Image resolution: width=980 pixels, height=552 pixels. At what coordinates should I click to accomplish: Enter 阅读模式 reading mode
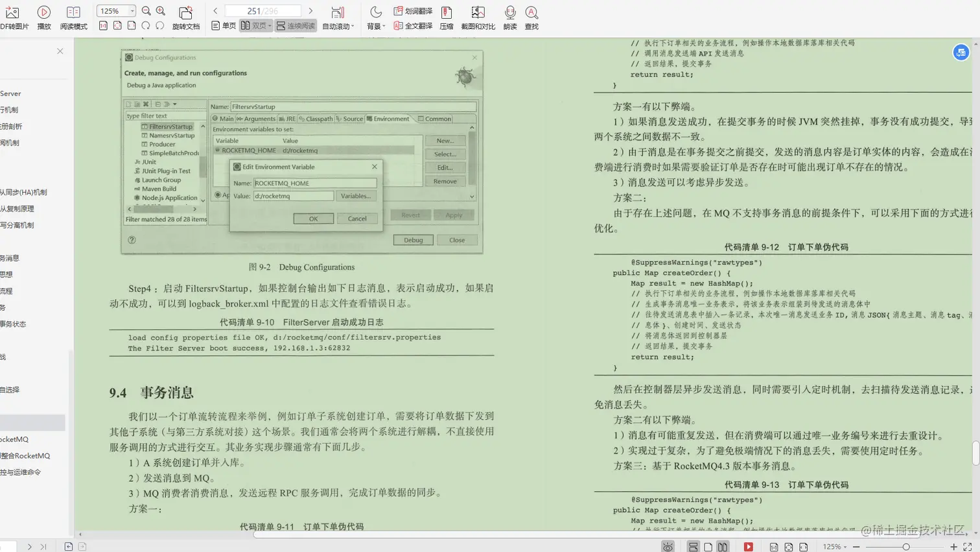tap(73, 11)
